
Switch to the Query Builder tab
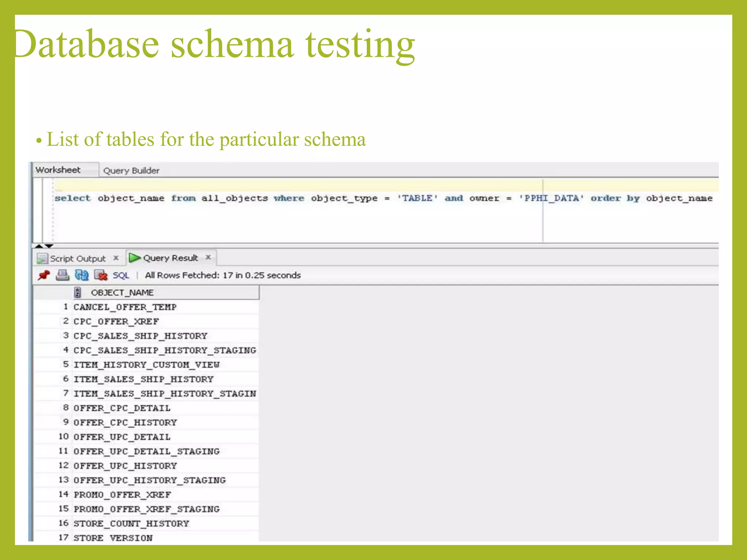[131, 171]
